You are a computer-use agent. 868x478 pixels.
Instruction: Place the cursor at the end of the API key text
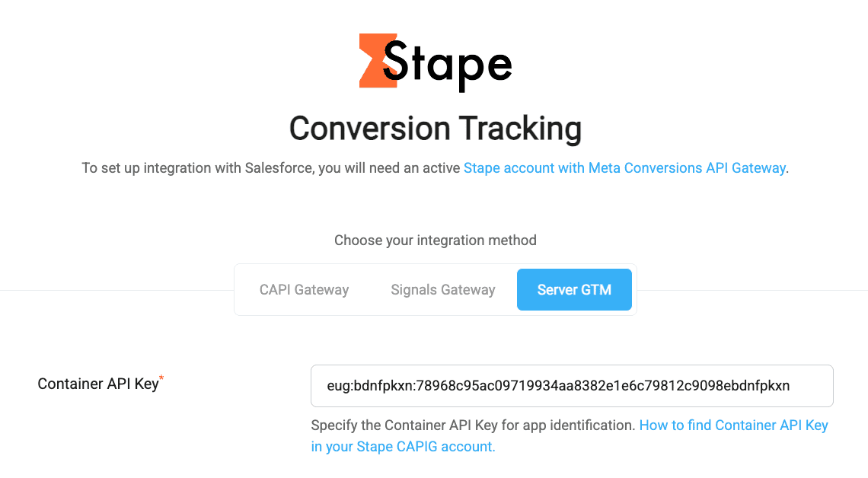pyautogui.click(x=790, y=386)
